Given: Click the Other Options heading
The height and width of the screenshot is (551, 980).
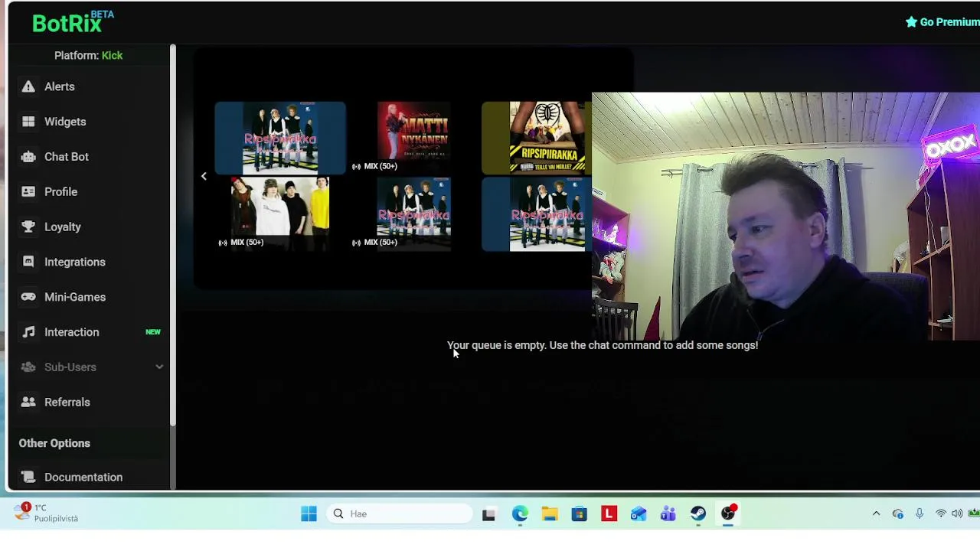Looking at the screenshot, I should [54, 443].
